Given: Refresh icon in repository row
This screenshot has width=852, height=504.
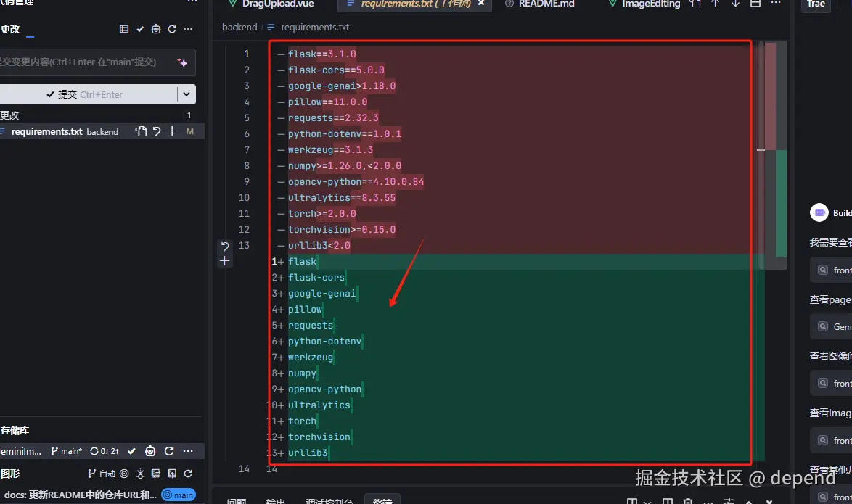Looking at the screenshot, I should pos(169,451).
